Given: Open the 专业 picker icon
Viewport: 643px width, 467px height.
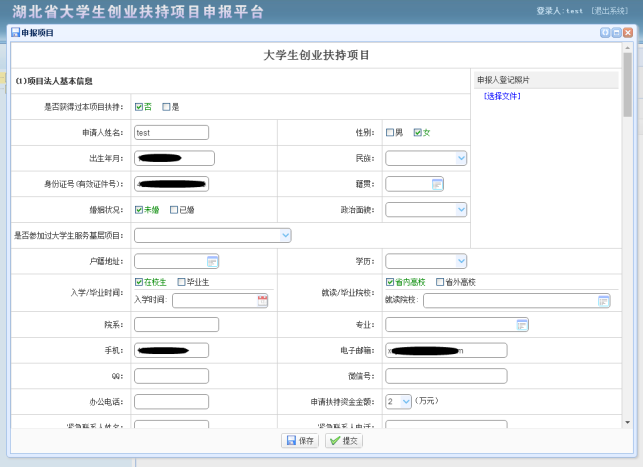Looking at the screenshot, I should [522, 324].
